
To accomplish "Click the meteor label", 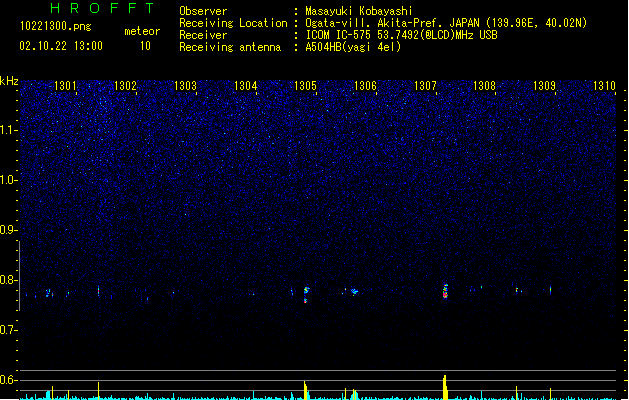I will (142, 31).
